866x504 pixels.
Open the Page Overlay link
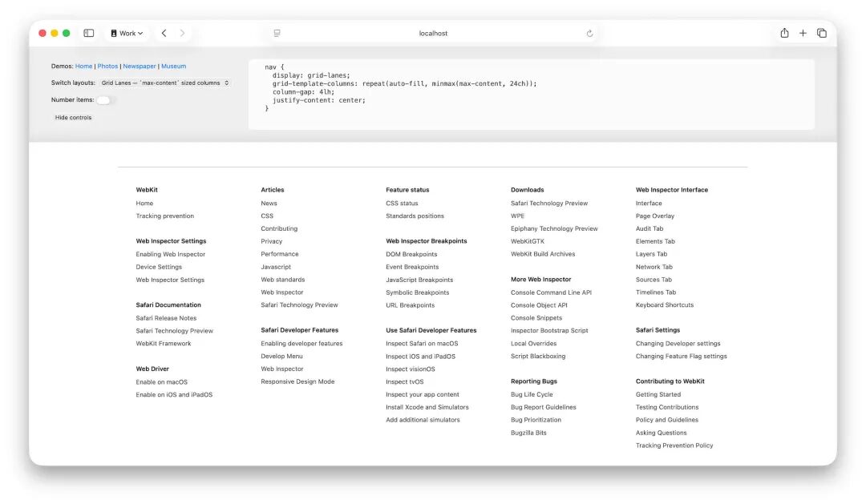pos(655,216)
